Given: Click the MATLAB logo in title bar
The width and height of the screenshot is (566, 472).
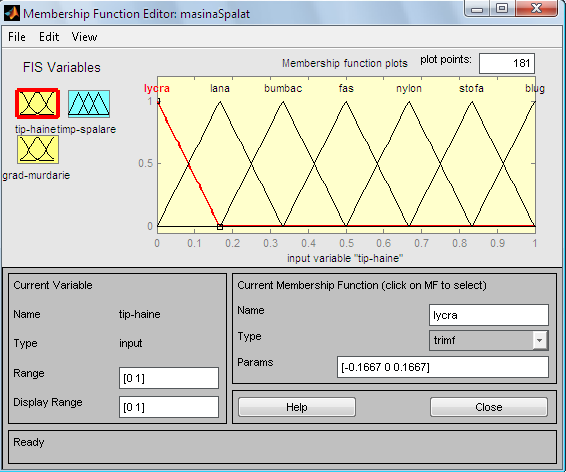Looking at the screenshot, I should (11, 13).
